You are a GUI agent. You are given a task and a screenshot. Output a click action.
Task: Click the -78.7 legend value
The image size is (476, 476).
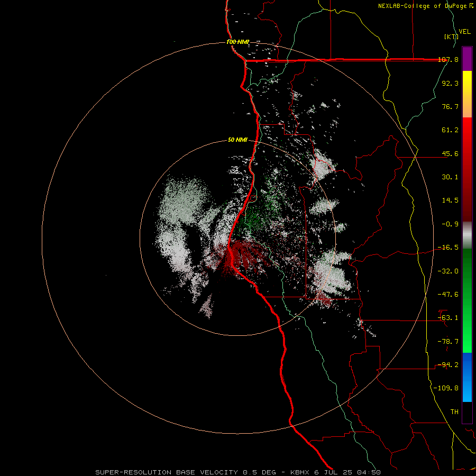[448, 342]
